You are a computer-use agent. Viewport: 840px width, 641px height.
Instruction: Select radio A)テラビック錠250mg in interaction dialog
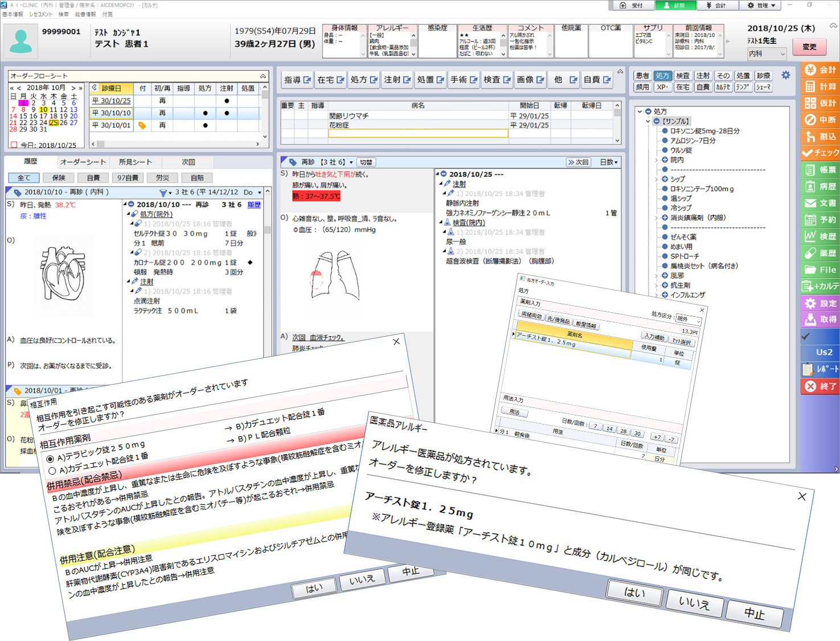click(50, 459)
